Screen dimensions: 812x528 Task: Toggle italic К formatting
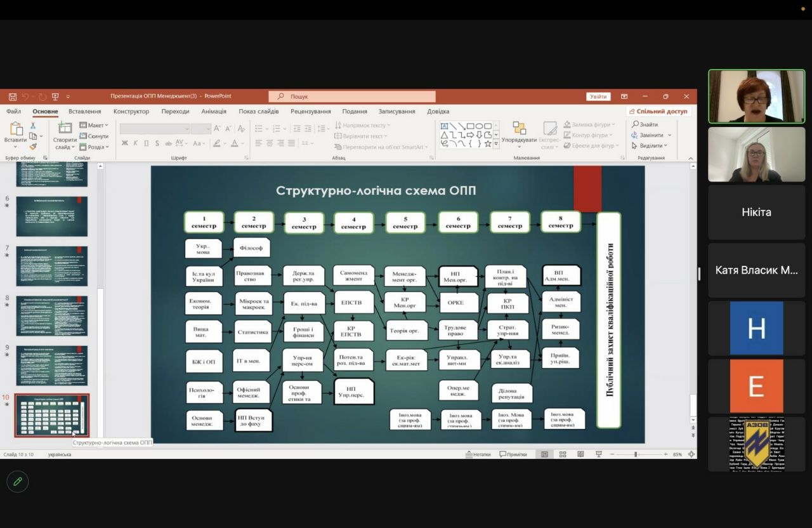click(x=135, y=143)
